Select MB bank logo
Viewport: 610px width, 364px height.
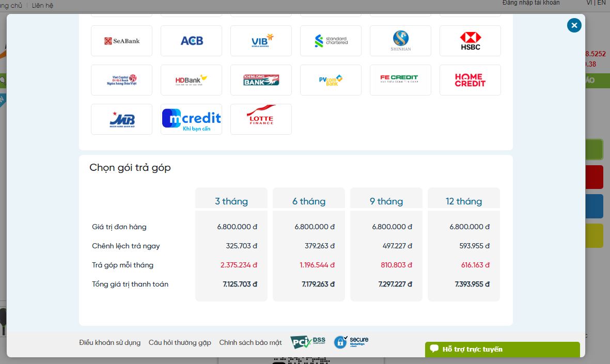tap(121, 119)
